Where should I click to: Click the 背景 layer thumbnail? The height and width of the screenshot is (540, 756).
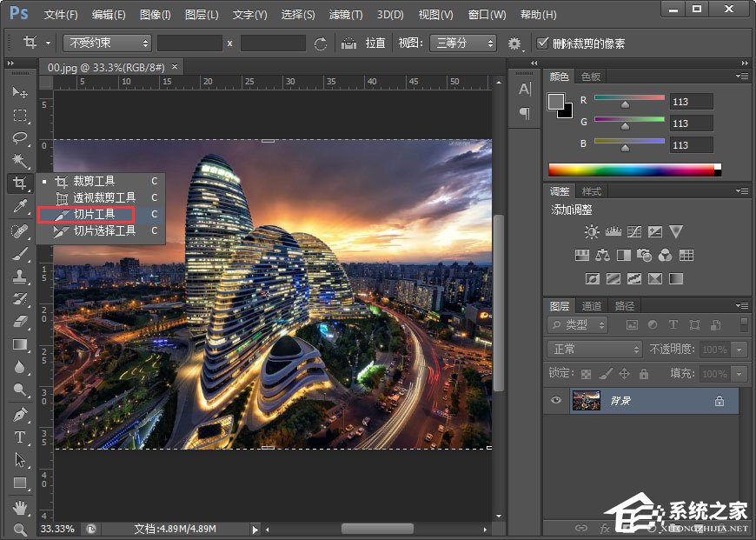(587, 401)
